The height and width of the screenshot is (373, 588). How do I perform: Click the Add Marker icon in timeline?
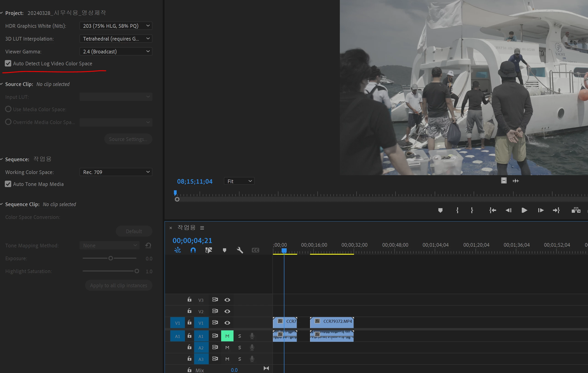224,250
